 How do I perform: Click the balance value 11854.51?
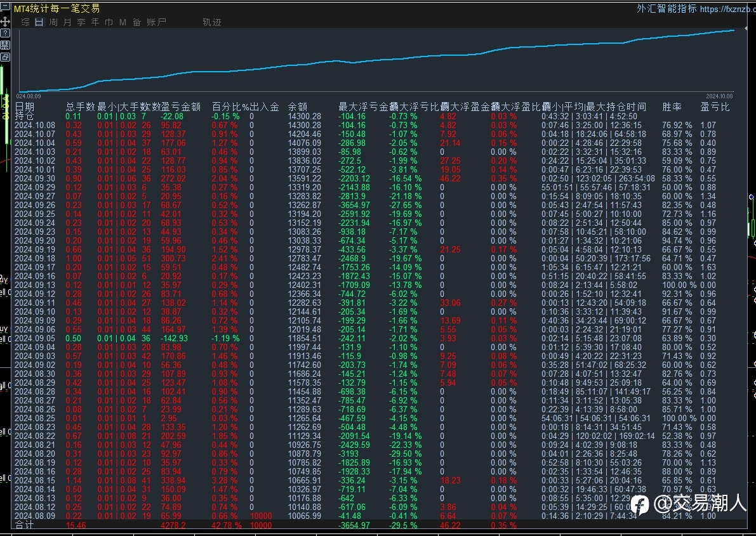pyautogui.click(x=304, y=338)
